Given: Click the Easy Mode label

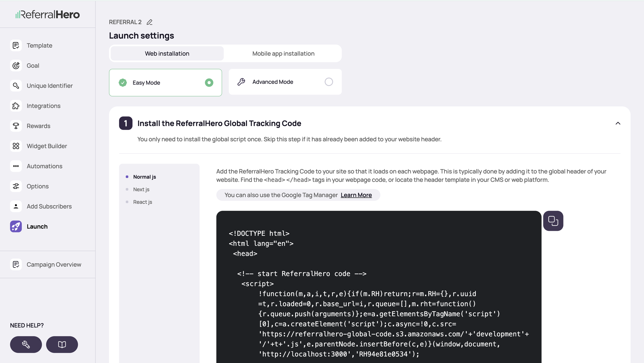Looking at the screenshot, I should tap(146, 83).
